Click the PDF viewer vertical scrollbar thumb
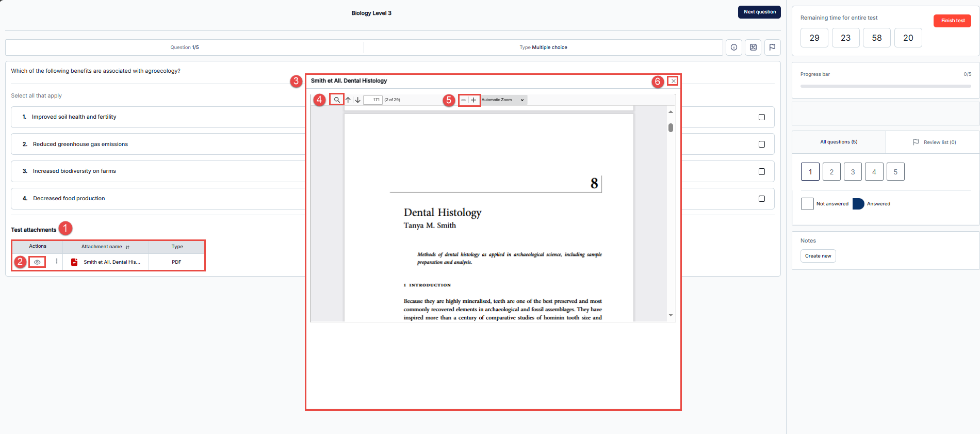The height and width of the screenshot is (434, 980). tap(671, 127)
